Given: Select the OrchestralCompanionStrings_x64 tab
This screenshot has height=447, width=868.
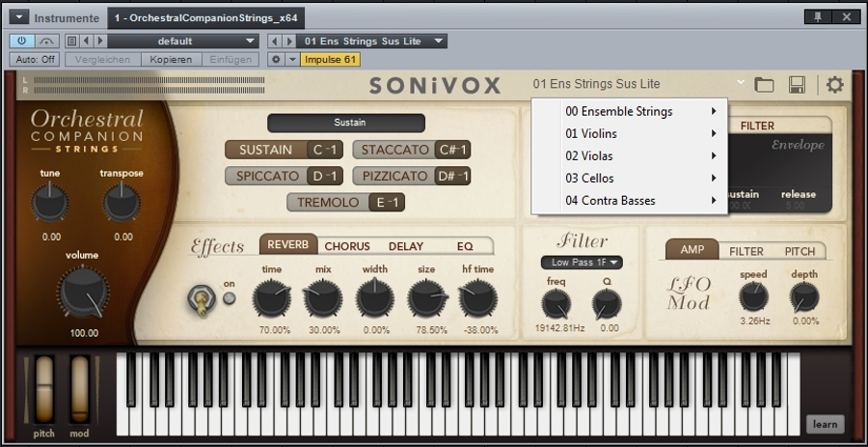Looking at the screenshot, I should [x=206, y=17].
